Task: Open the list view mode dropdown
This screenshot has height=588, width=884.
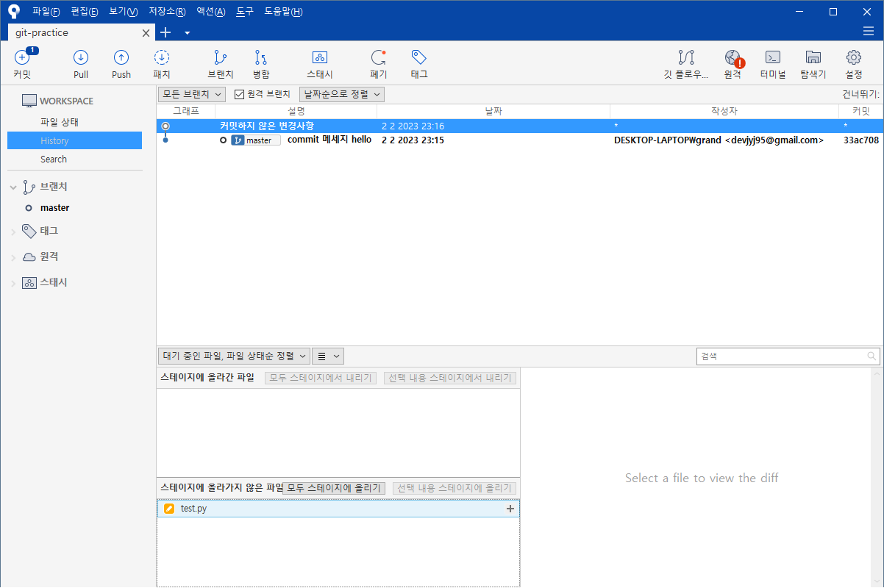Action: (x=328, y=356)
